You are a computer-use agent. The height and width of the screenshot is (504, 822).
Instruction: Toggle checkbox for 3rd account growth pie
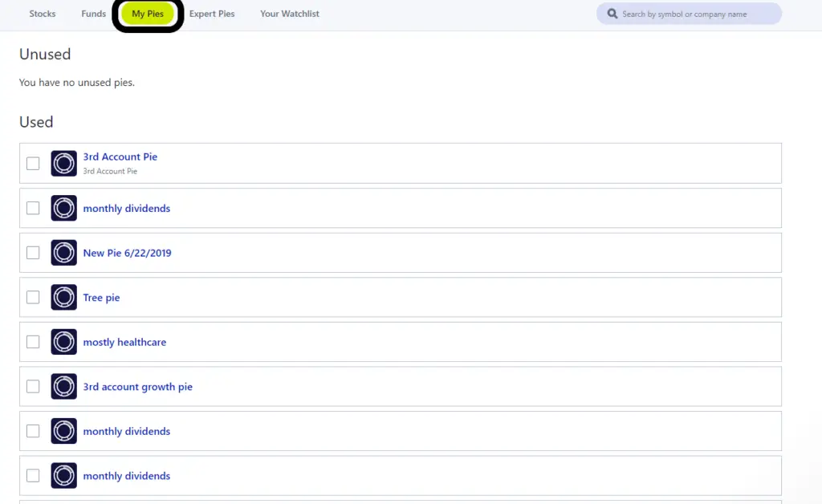point(33,386)
